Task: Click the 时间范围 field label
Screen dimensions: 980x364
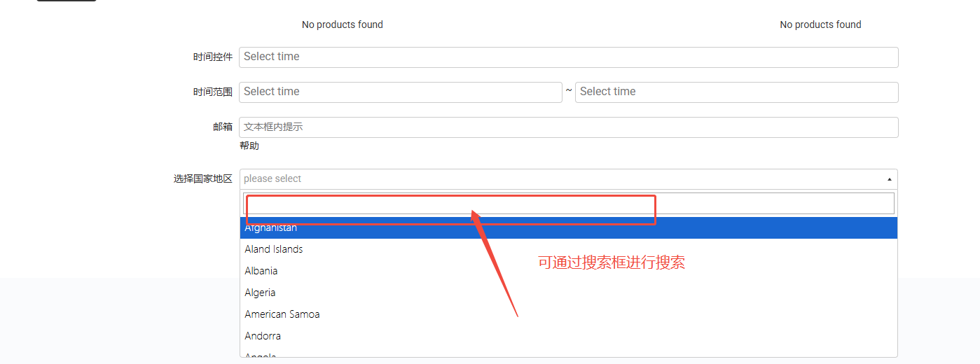Action: tap(212, 92)
